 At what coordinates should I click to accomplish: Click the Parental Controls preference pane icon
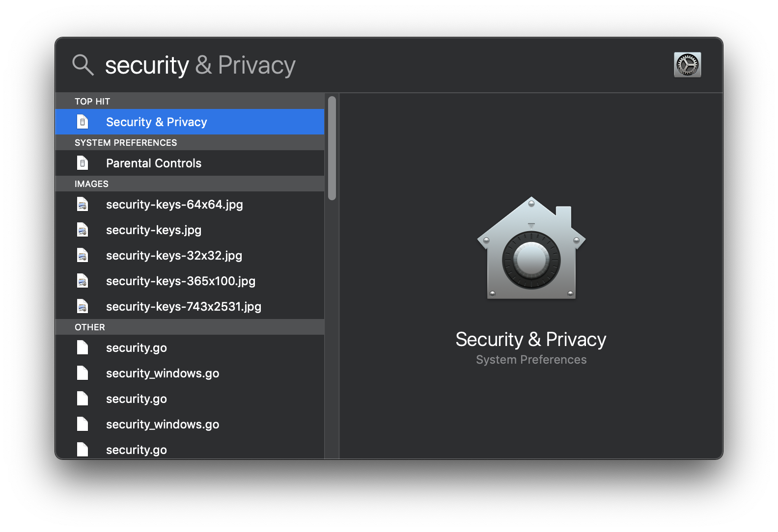[83, 163]
